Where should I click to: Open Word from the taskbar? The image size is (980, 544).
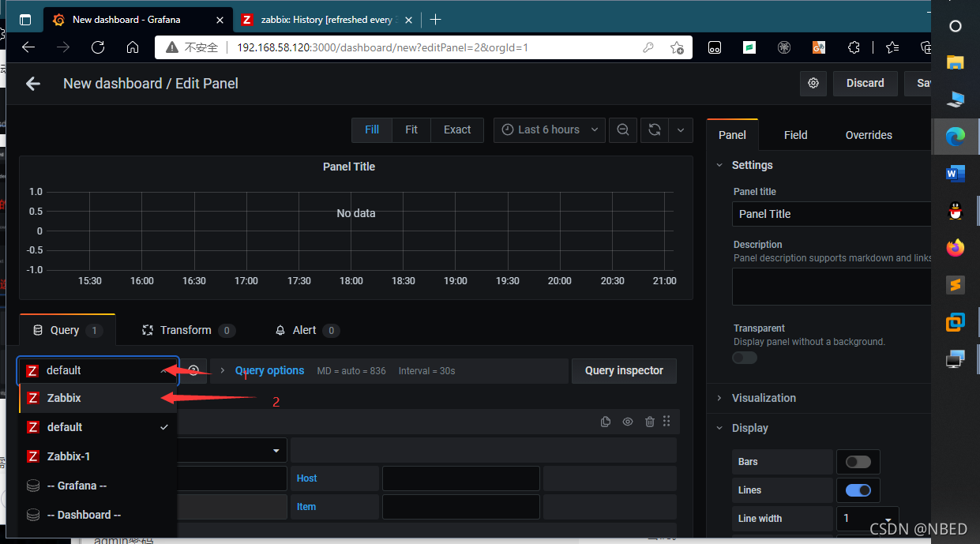coord(956,174)
